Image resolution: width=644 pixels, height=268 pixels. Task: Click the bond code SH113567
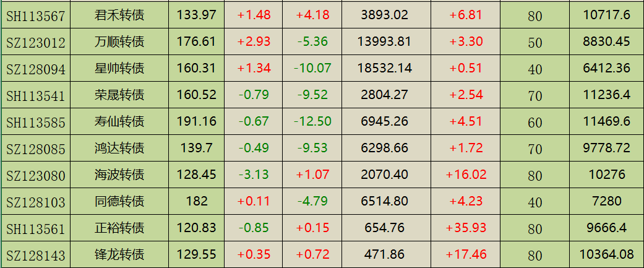pos(35,15)
